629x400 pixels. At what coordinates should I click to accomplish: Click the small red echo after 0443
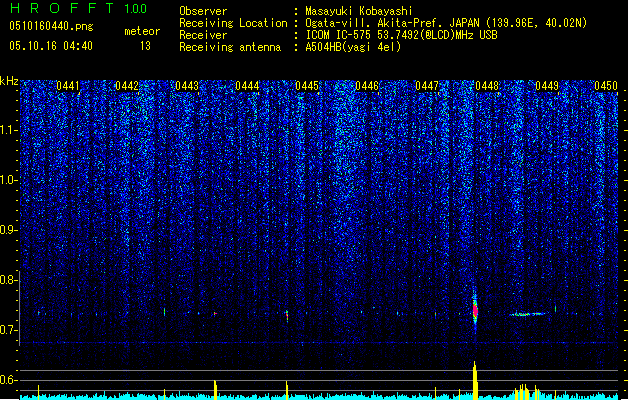215,313
